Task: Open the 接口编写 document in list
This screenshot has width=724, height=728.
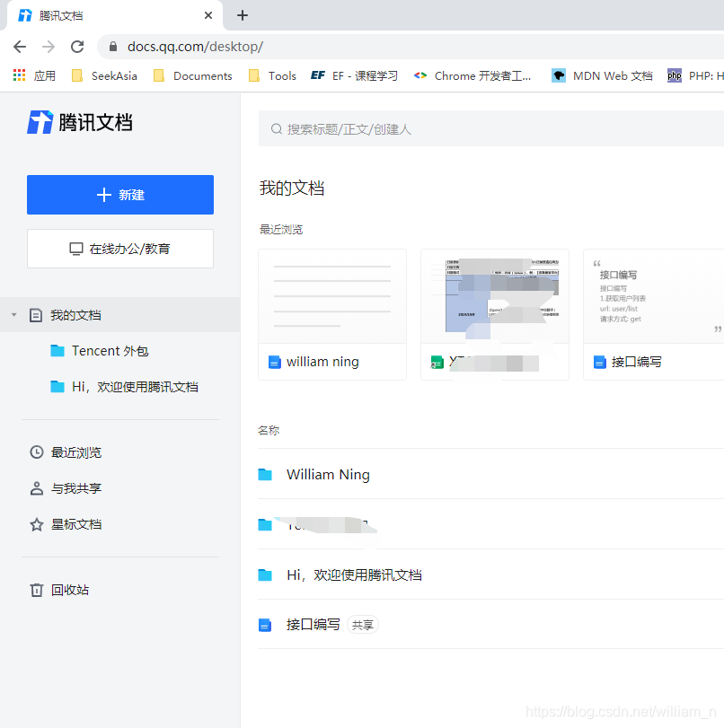Action: (490, 625)
